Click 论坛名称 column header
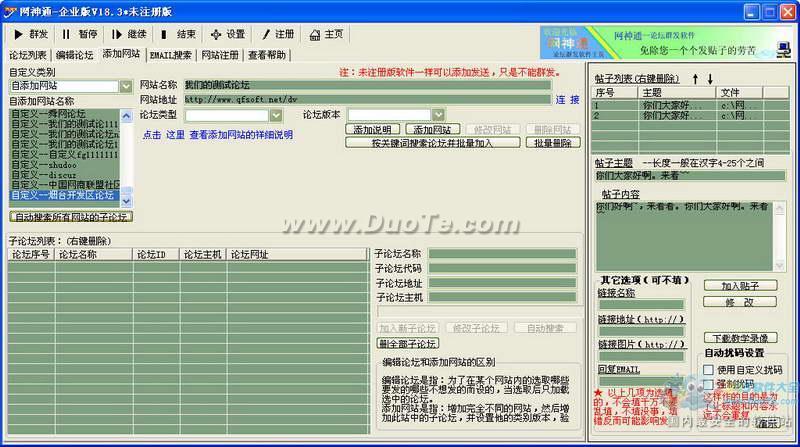Screen dimensions: 800x447 coord(94,254)
